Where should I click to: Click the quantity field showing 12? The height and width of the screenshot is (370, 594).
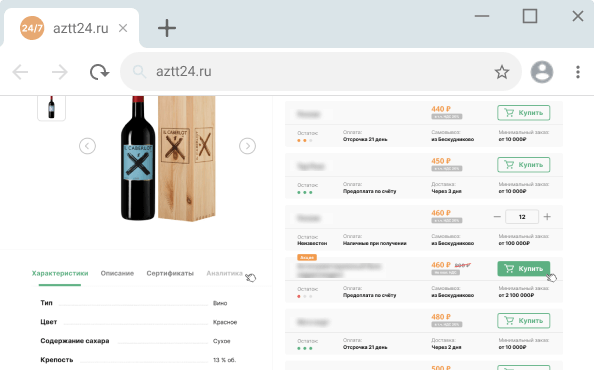(522, 217)
